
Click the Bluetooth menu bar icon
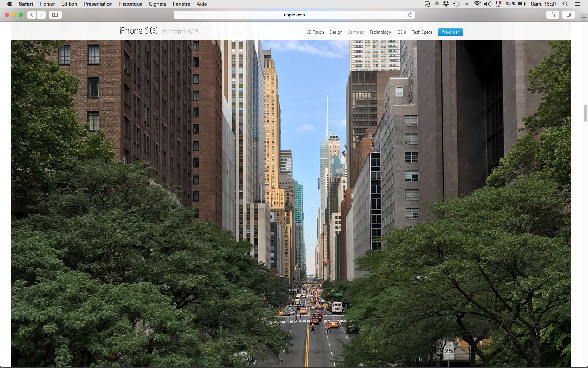click(x=467, y=4)
